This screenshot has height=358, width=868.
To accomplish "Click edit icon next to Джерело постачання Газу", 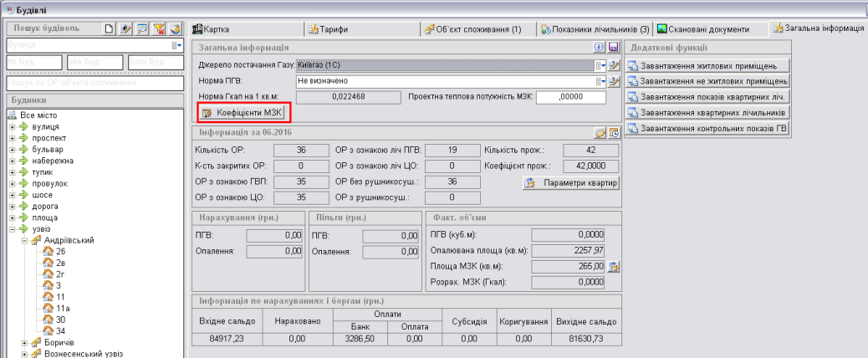I will click(x=613, y=64).
